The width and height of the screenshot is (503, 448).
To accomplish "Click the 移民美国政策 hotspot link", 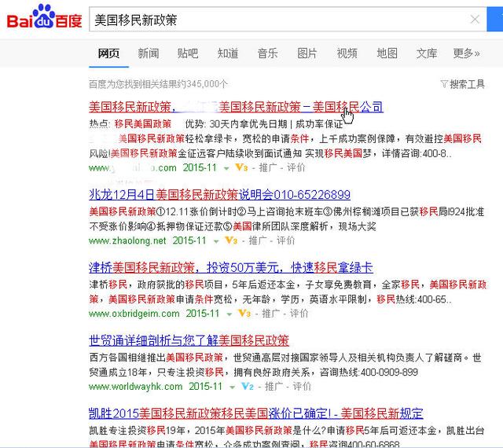I will click(x=143, y=124).
